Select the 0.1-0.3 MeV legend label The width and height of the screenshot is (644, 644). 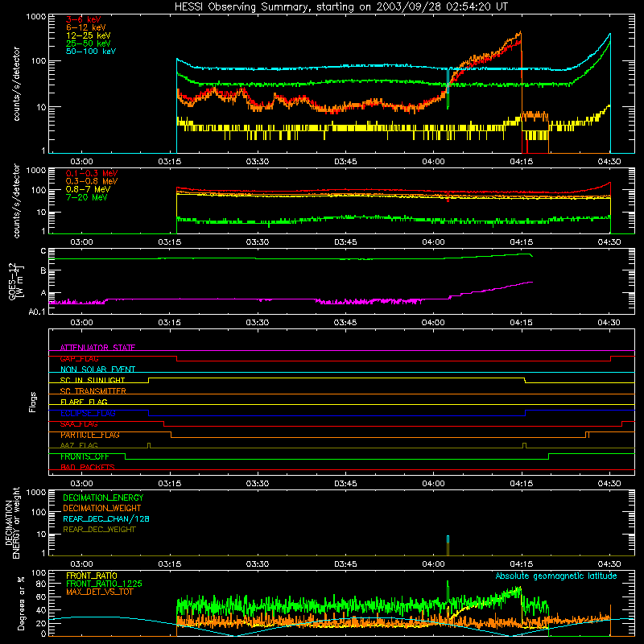pyautogui.click(x=92, y=173)
